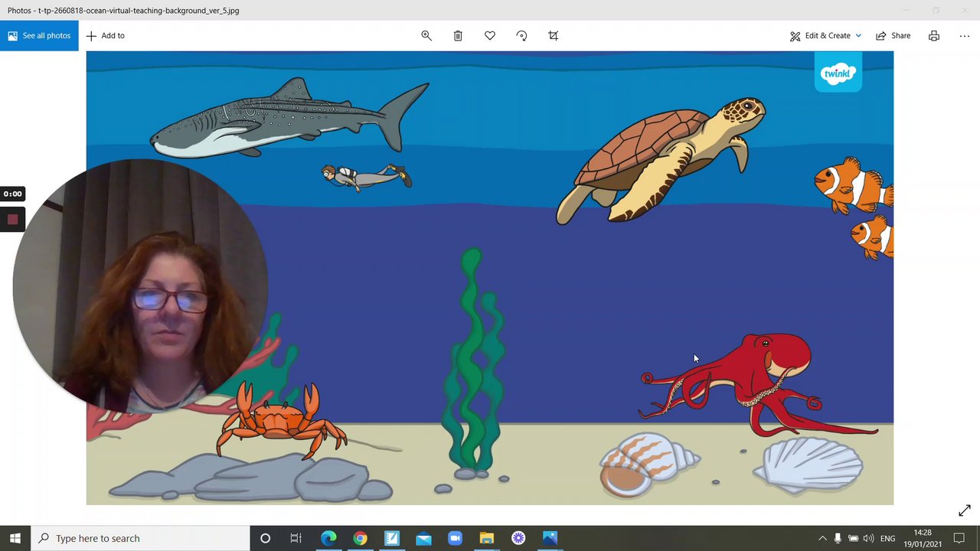Image resolution: width=980 pixels, height=551 pixels.
Task: Share the photo
Action: (x=893, y=36)
